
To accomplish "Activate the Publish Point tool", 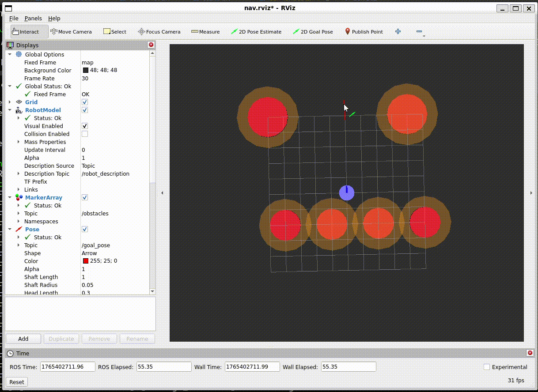I will (364, 31).
